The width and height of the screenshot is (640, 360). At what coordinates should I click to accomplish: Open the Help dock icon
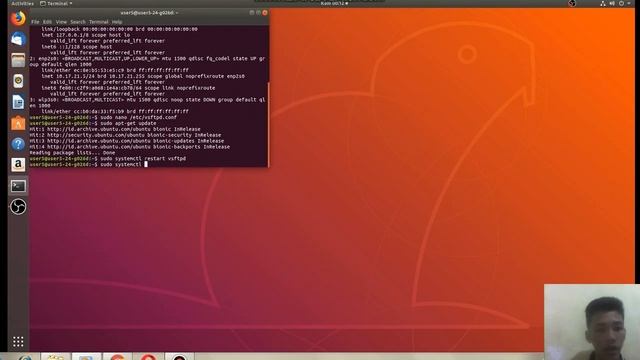click(x=18, y=144)
